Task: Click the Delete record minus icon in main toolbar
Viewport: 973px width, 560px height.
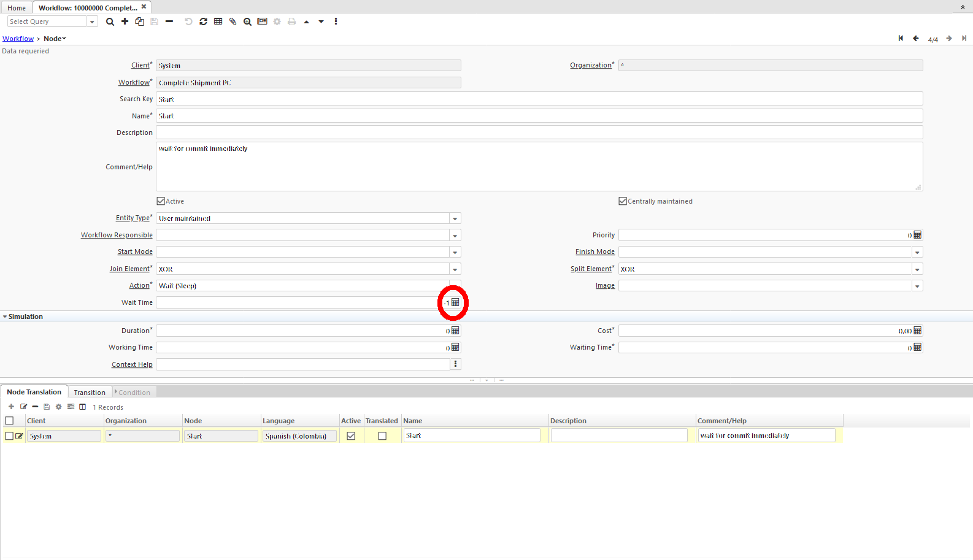Action: click(169, 21)
